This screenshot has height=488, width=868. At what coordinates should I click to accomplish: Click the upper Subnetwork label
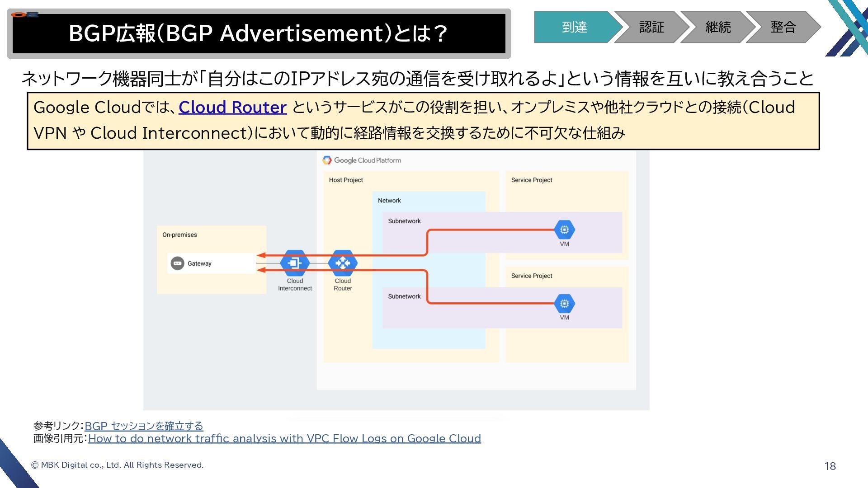404,221
